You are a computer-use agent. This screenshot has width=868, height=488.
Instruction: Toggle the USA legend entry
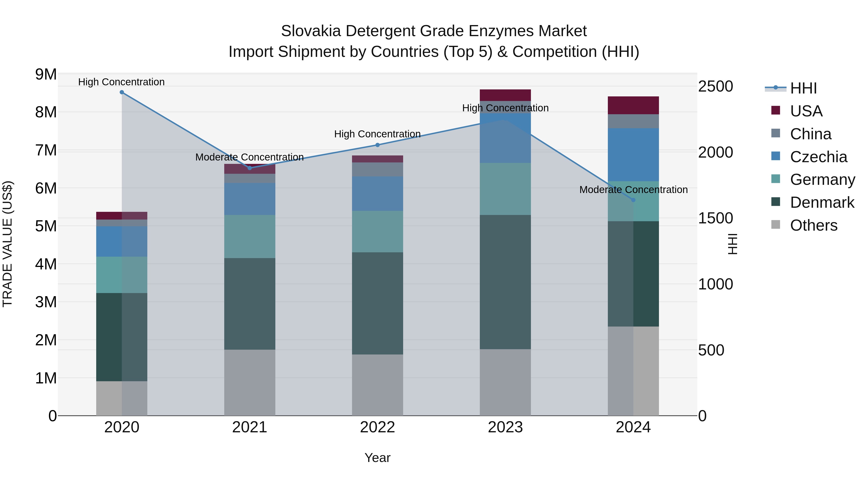tap(797, 111)
